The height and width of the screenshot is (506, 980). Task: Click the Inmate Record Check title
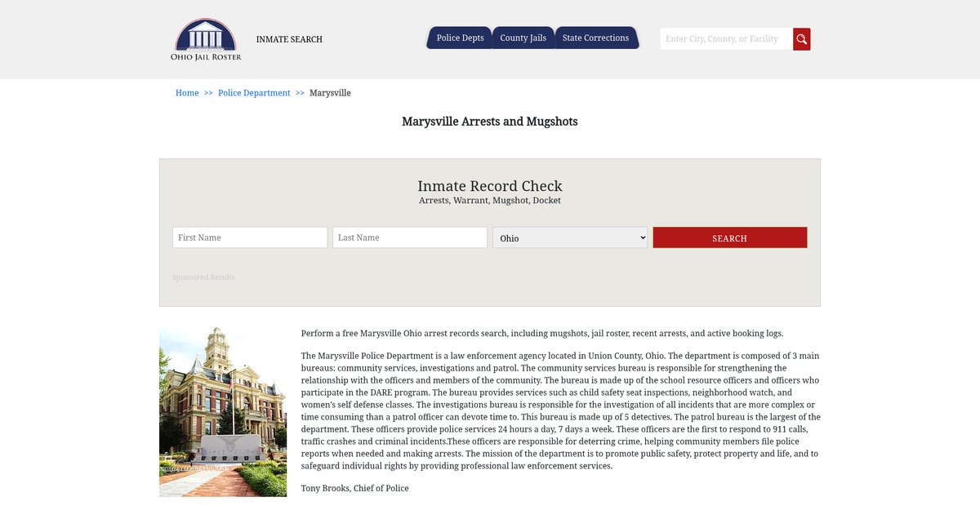[x=489, y=186]
